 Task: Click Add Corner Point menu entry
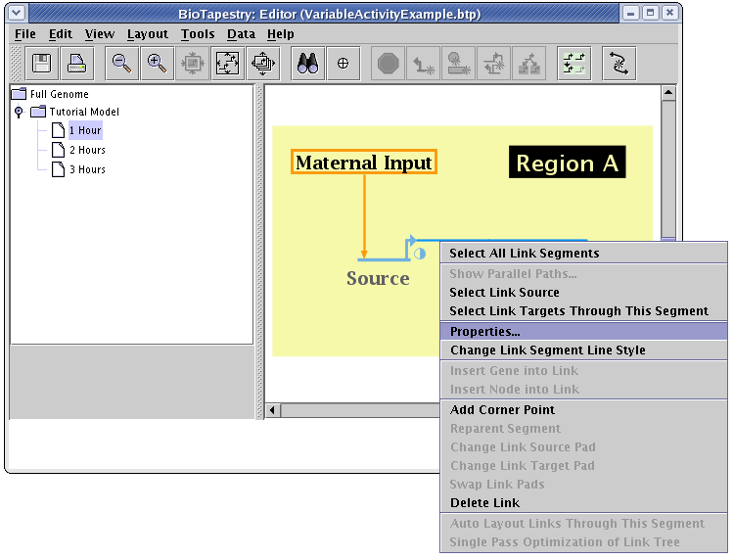[x=502, y=410]
